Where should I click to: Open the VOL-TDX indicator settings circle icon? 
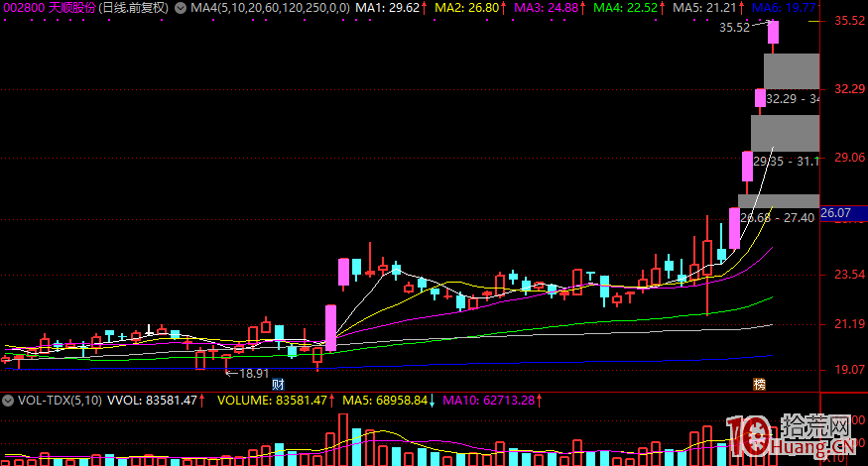coord(8,401)
